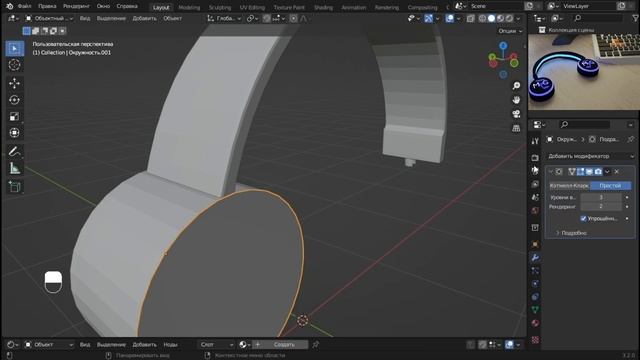Open the Object Data green triangle tab
640x360 pixels.
[x=535, y=310]
